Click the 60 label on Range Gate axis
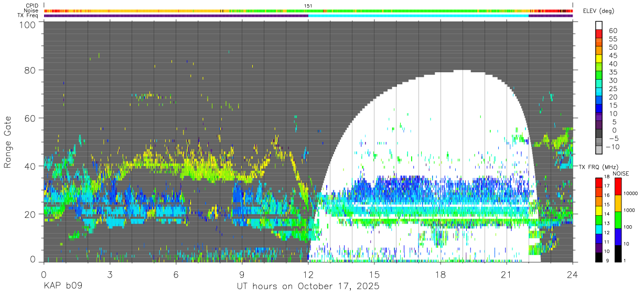The image size is (644, 297). [x=30, y=118]
